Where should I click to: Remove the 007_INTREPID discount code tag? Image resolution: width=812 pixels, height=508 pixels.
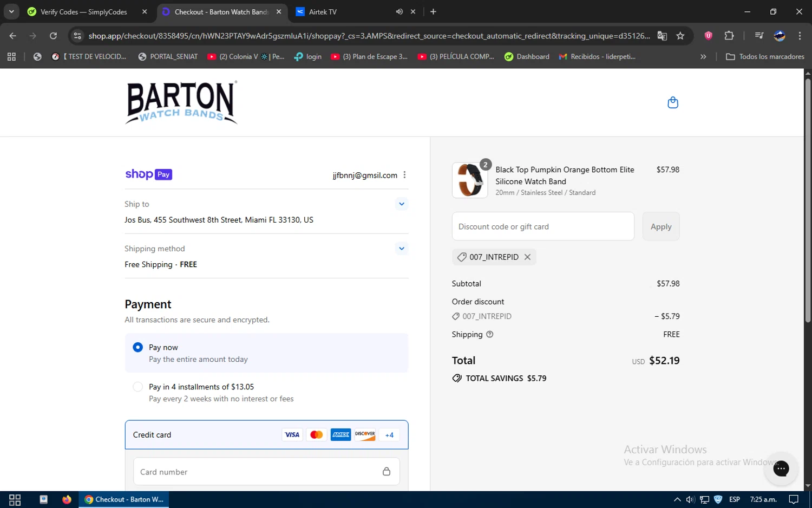coord(527,257)
